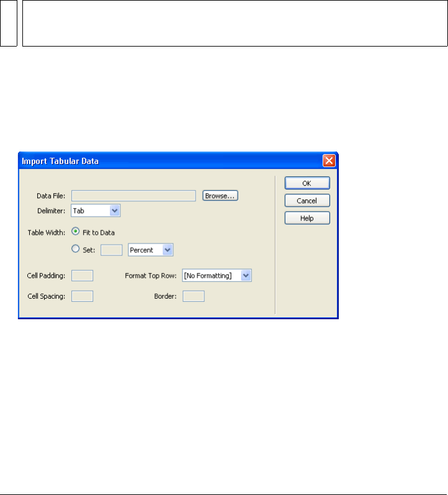Click the OK button
Viewport: 448px width, 495px height.
307,183
